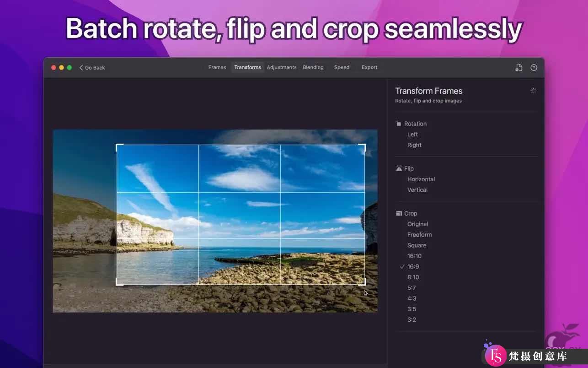Open the Speed tab
Image resolution: width=588 pixels, height=368 pixels.
[x=342, y=67]
